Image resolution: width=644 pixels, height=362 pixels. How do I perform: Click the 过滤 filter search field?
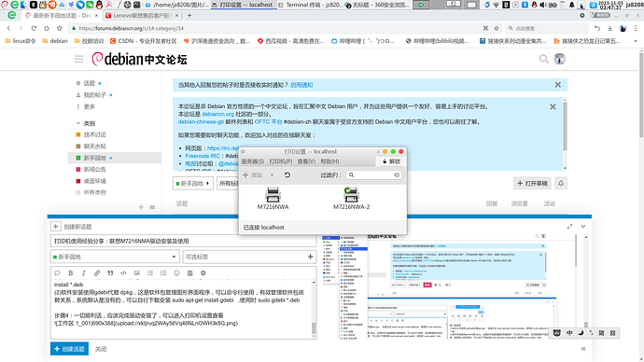coord(373,174)
